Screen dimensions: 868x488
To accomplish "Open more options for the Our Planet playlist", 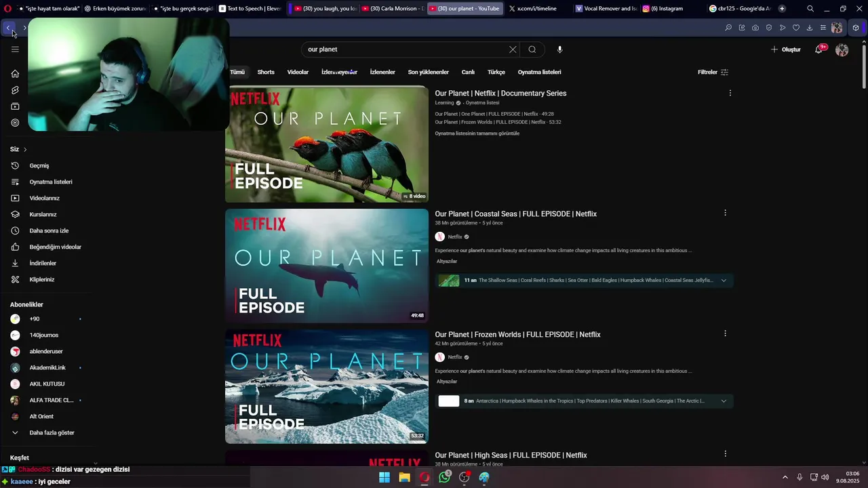I will point(730,93).
